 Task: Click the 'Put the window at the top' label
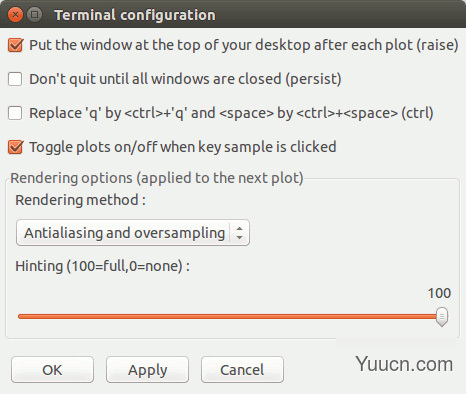pyautogui.click(x=244, y=45)
